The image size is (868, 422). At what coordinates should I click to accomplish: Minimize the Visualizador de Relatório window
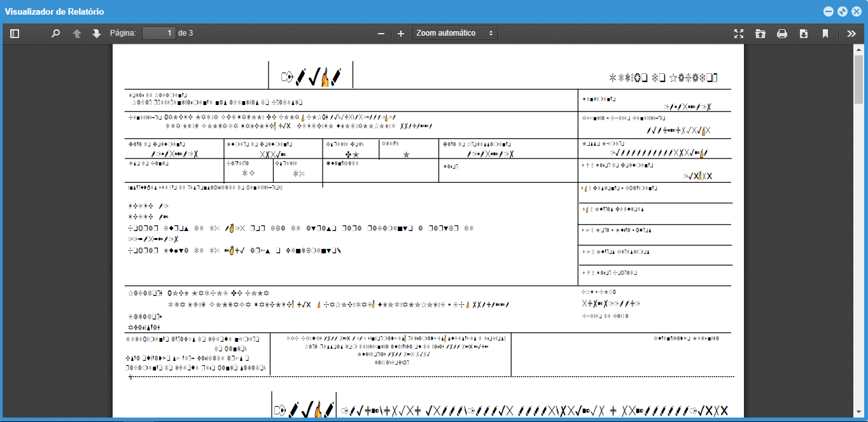click(829, 11)
